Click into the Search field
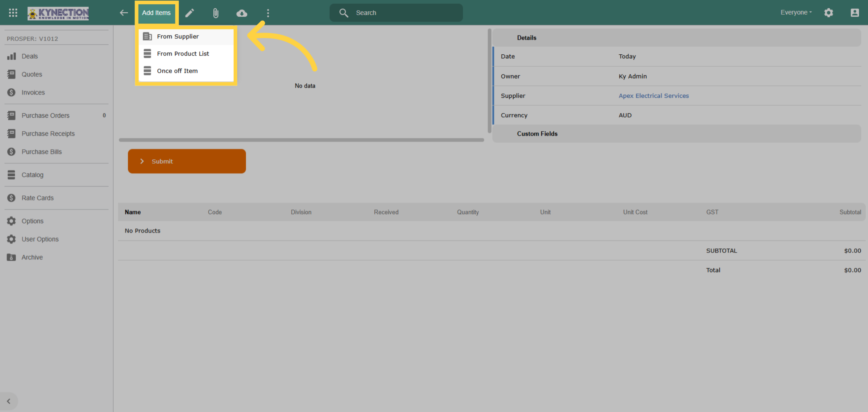The image size is (868, 412). [396, 13]
